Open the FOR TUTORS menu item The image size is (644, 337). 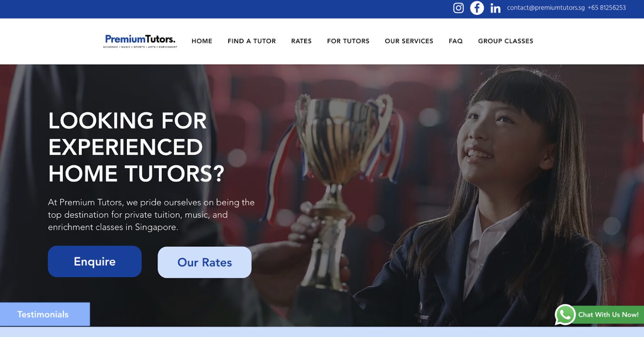point(348,41)
